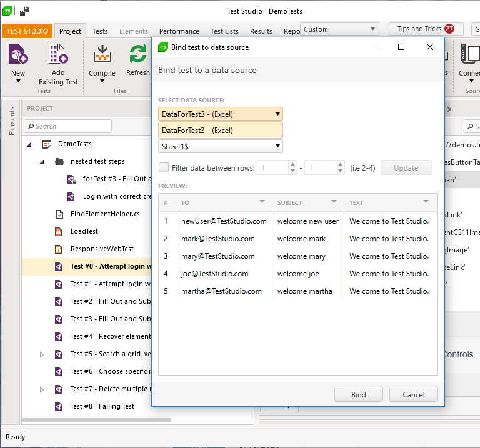480x448 pixels.
Task: Click the 'for Test #3' test icon
Action: [72, 179]
